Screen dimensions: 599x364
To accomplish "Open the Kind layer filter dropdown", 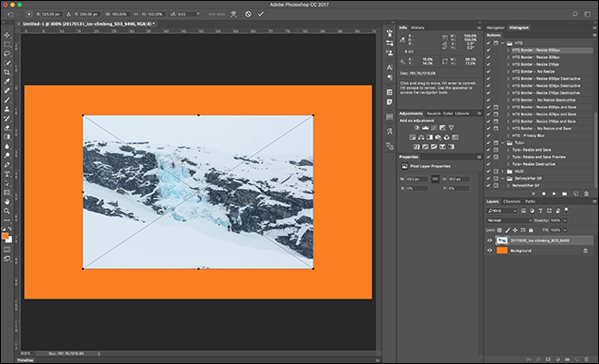I will 502,210.
